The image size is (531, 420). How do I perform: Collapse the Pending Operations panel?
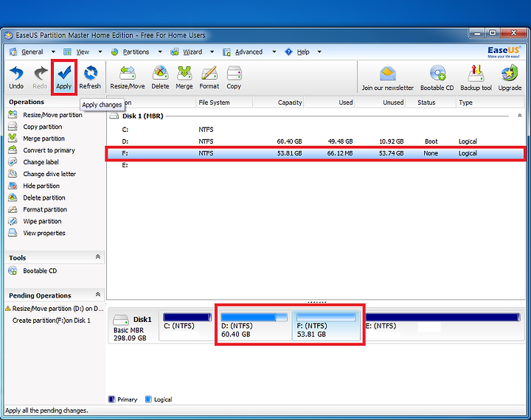click(x=98, y=295)
